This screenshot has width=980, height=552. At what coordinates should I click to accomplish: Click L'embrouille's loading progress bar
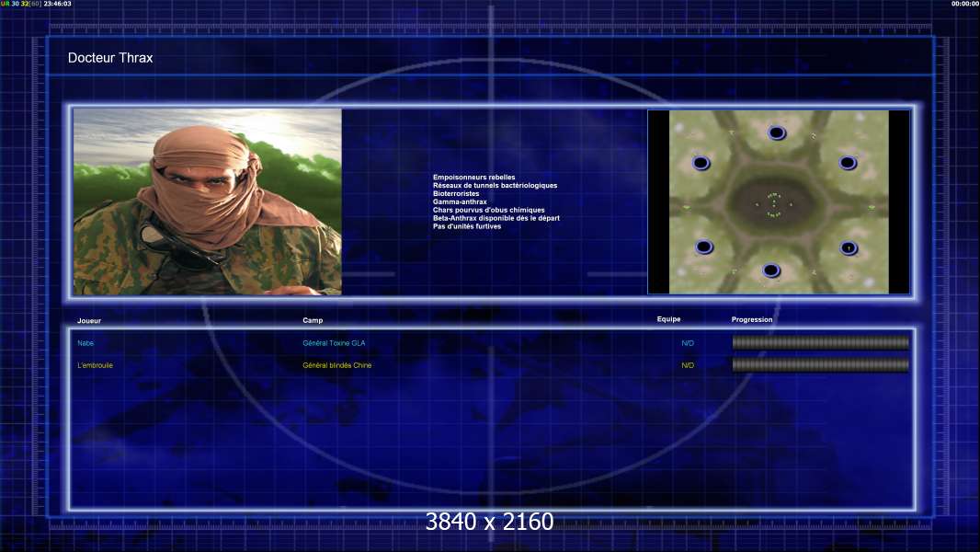(821, 365)
